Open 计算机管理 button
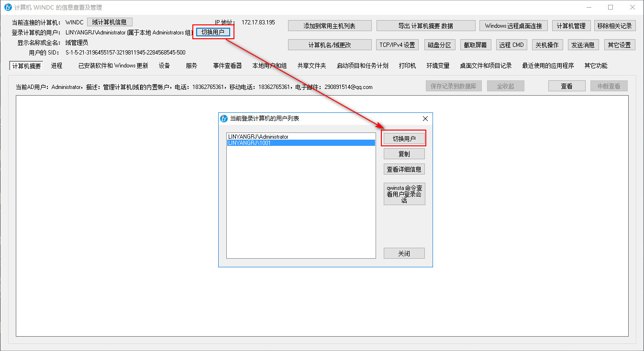 click(x=571, y=26)
